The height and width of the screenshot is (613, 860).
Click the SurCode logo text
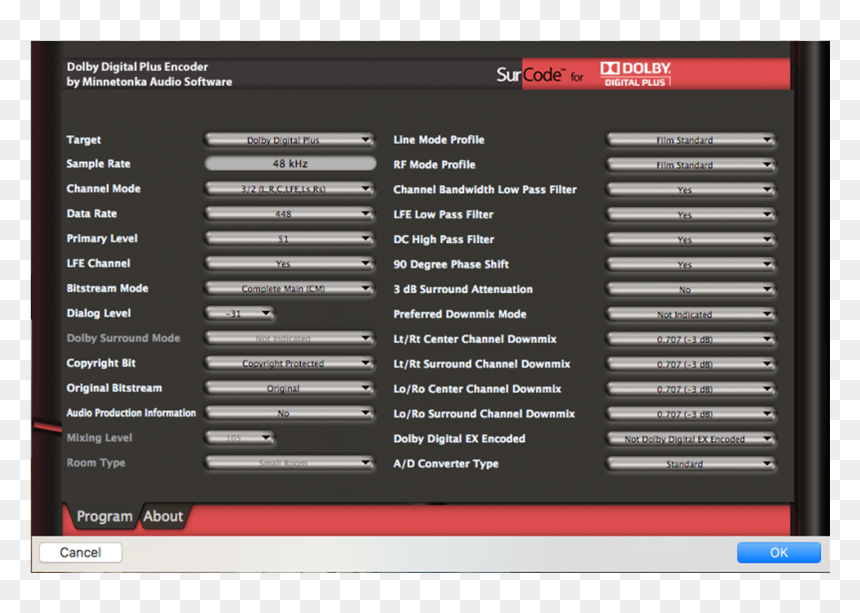point(529,75)
